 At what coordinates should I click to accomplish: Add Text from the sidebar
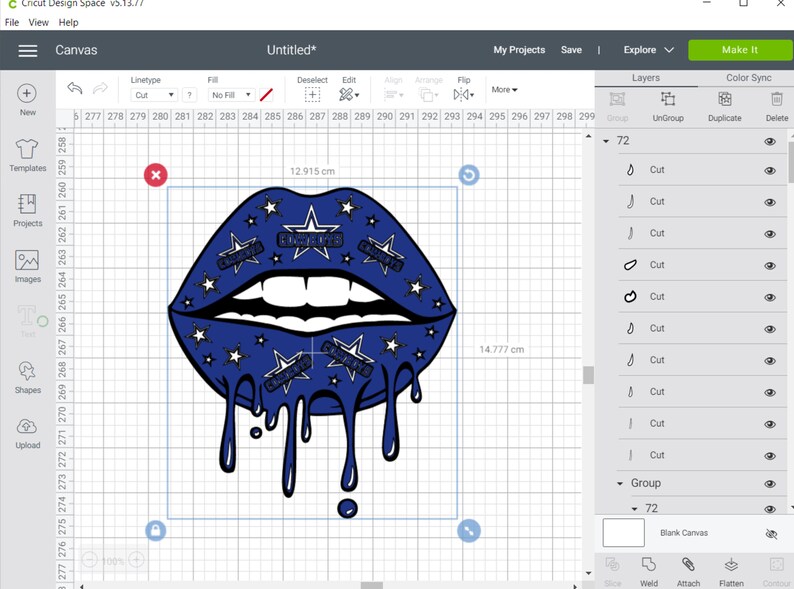(x=28, y=321)
